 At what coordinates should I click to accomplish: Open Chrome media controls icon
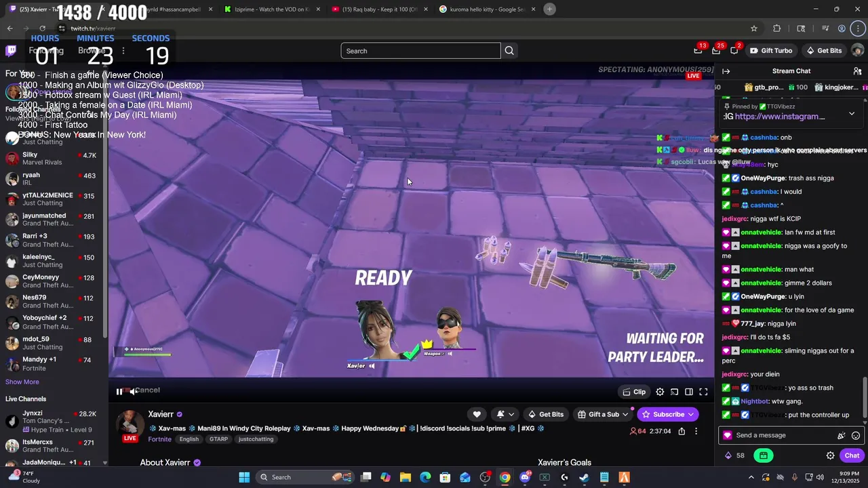click(x=825, y=28)
